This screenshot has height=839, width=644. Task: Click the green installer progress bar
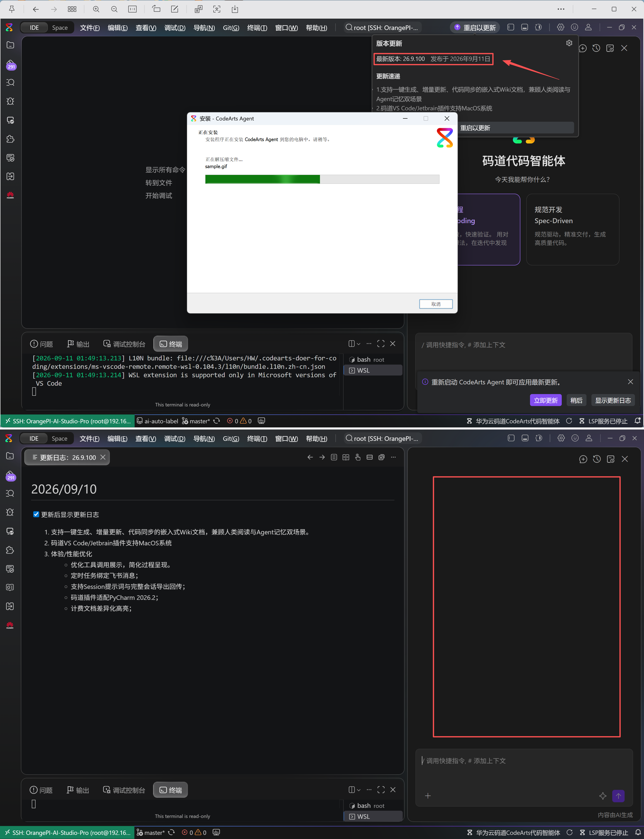point(322,179)
